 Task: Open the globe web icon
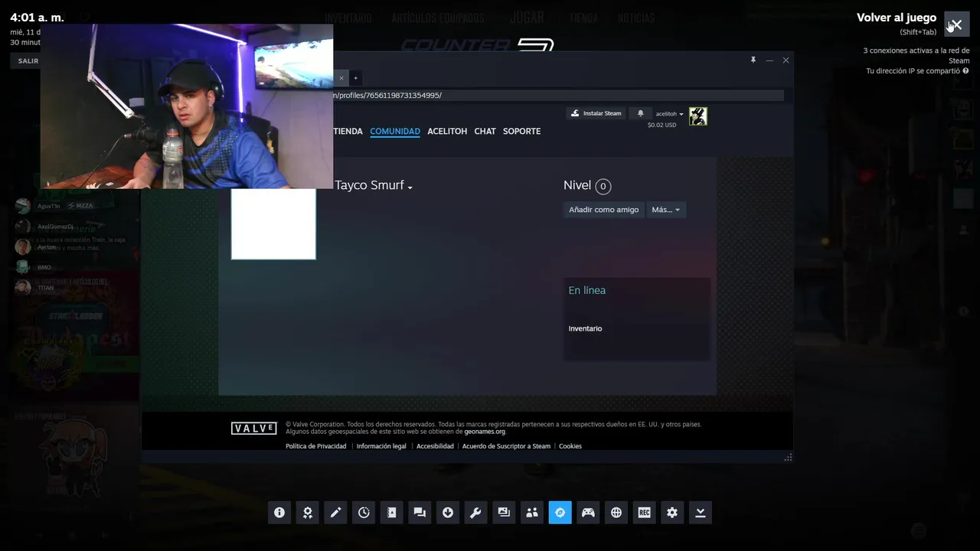tap(616, 513)
